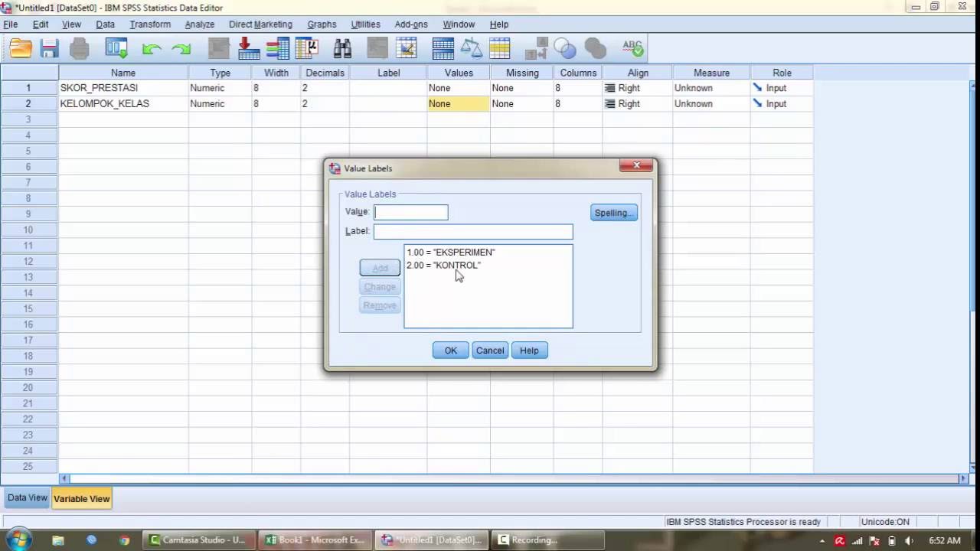Click the volume speaker tray icon

click(910, 540)
